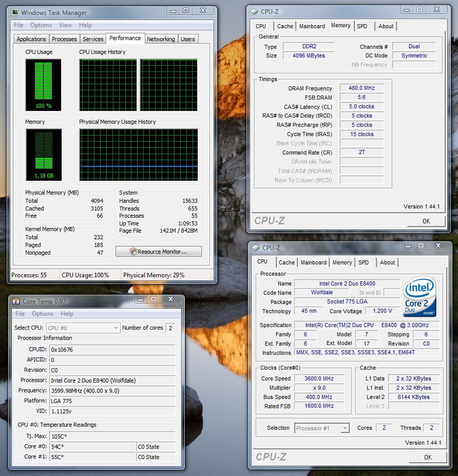The width and height of the screenshot is (458, 476).
Task: Click the Core Speed value 3600.0 MHz
Action: [319, 378]
